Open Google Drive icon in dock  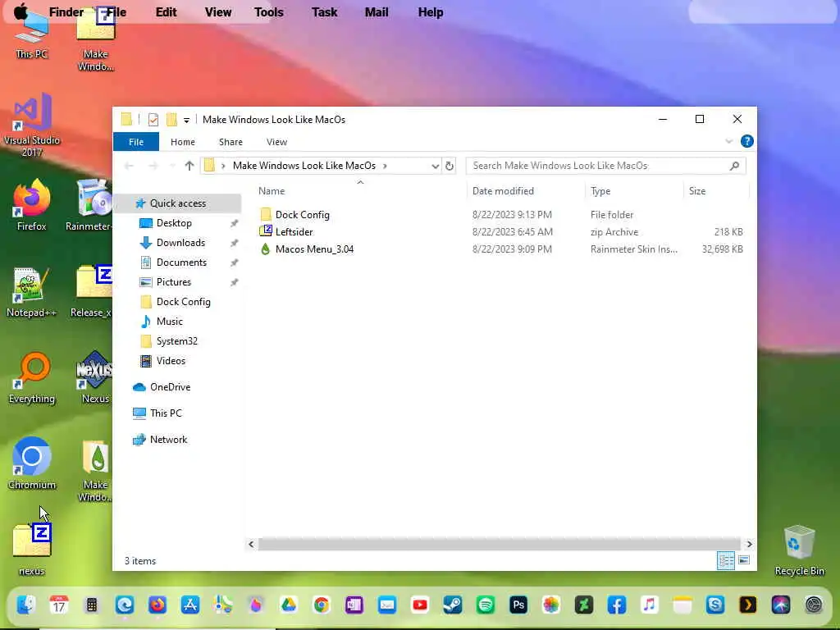pyautogui.click(x=289, y=605)
